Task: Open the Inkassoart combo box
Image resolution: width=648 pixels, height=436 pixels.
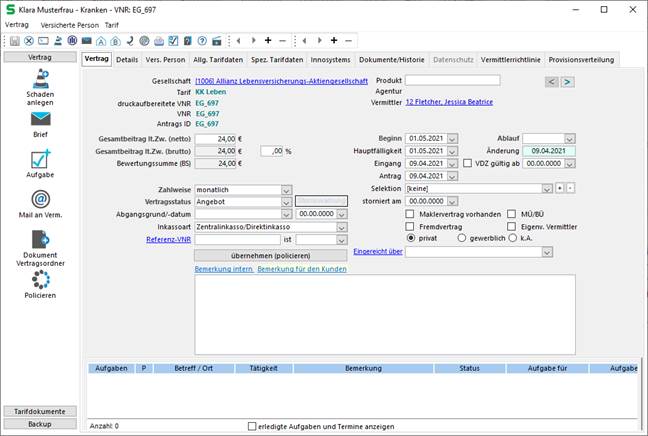Action: [x=343, y=227]
